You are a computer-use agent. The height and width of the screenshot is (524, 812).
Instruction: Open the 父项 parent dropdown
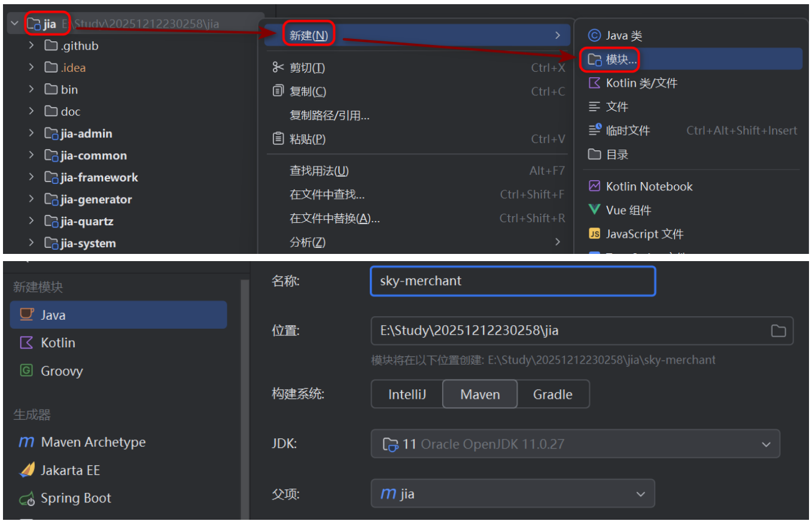tap(513, 493)
